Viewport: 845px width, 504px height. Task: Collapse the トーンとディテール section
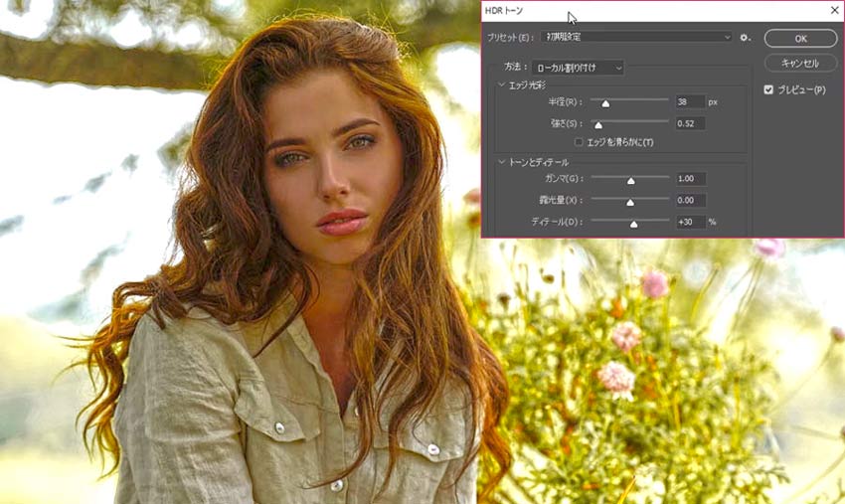coord(502,161)
